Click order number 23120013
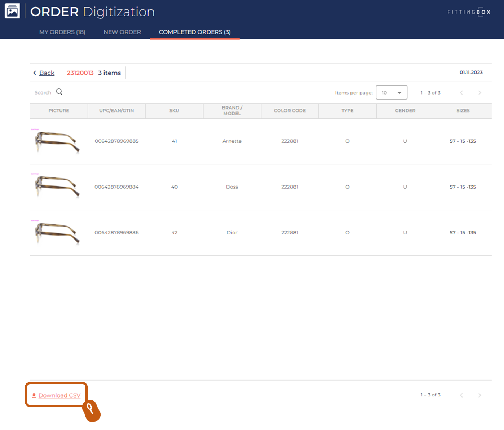Image resolution: width=504 pixels, height=430 pixels. 80,73
